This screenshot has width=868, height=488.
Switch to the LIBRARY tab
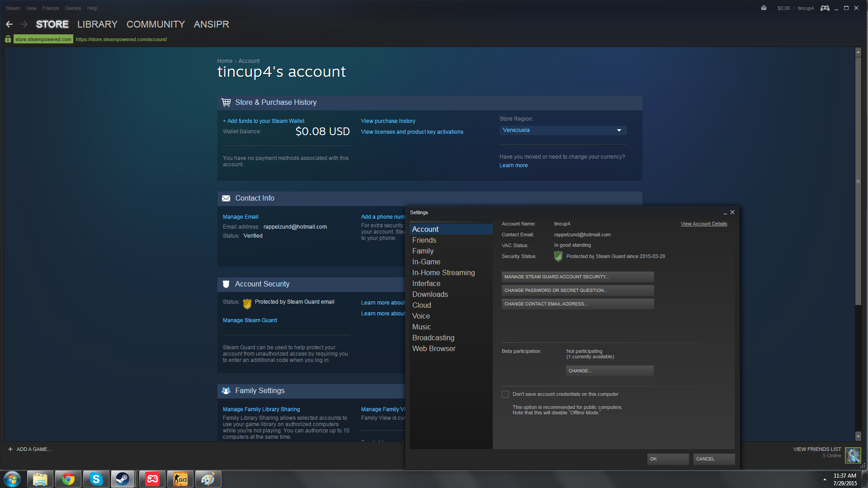click(x=97, y=24)
